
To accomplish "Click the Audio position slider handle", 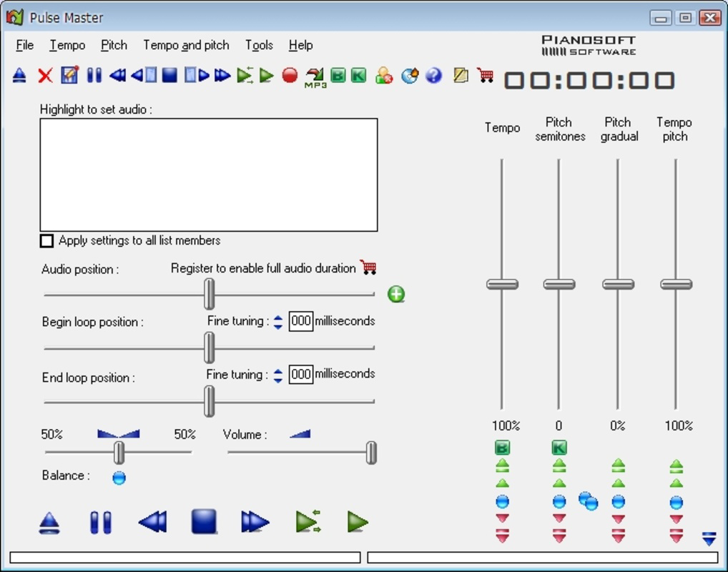I will tap(210, 294).
